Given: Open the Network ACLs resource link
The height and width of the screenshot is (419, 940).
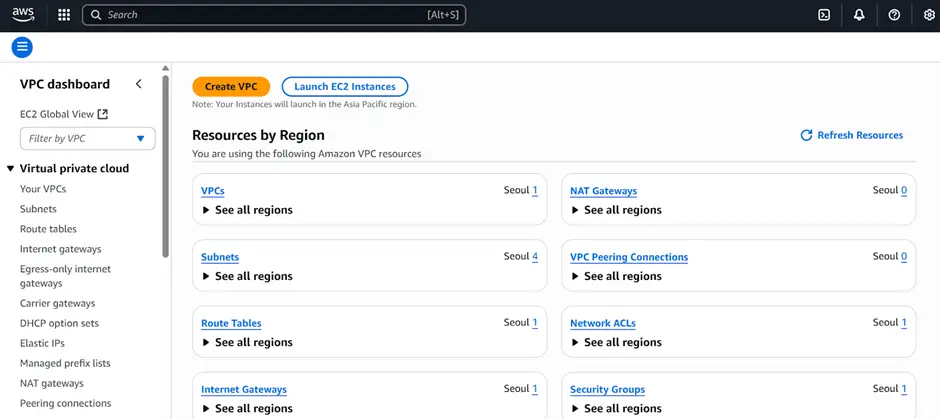Looking at the screenshot, I should [602, 323].
